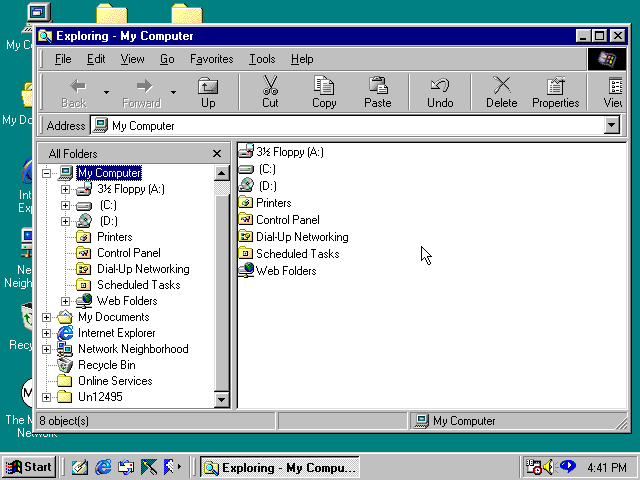This screenshot has height=480, width=640.
Task: Open the Back history dropdown arrow
Action: pos(107,93)
